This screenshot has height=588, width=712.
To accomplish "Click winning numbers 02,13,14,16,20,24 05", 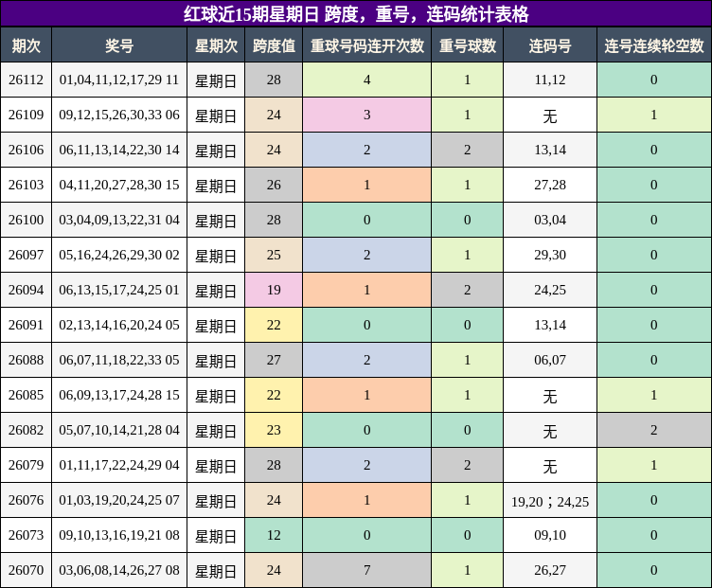I will click(x=119, y=325).
